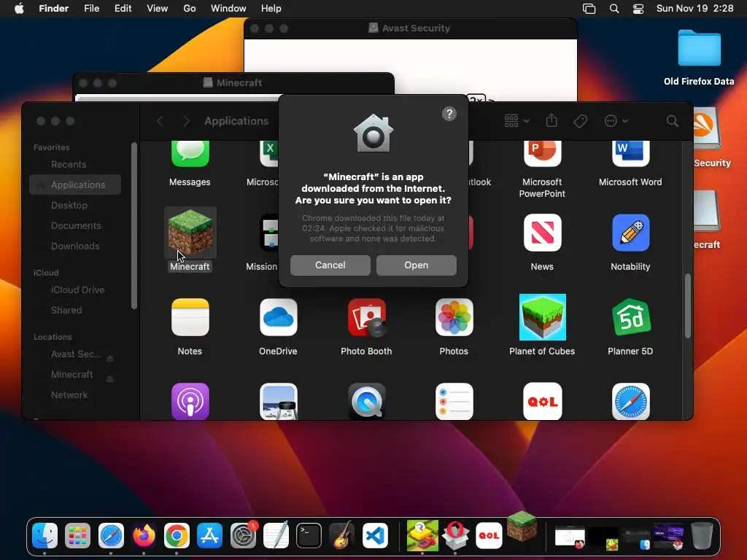Open the Minecraft volume in sidebar

(71, 374)
